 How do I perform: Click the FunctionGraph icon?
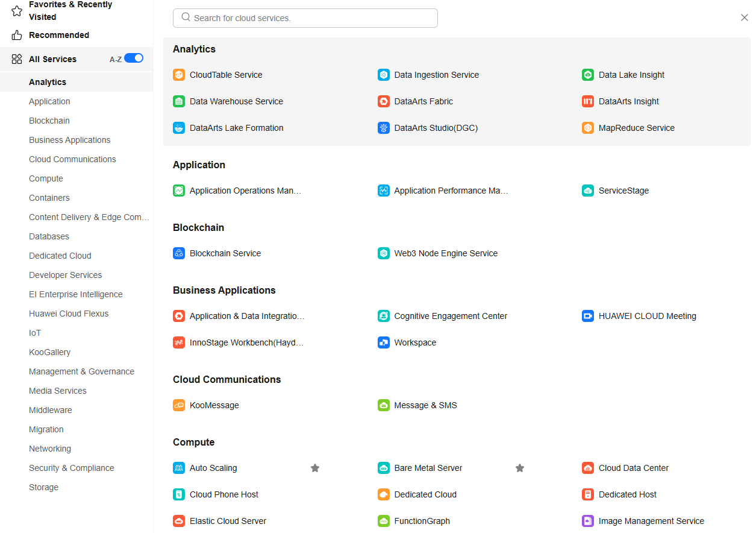[x=384, y=521]
